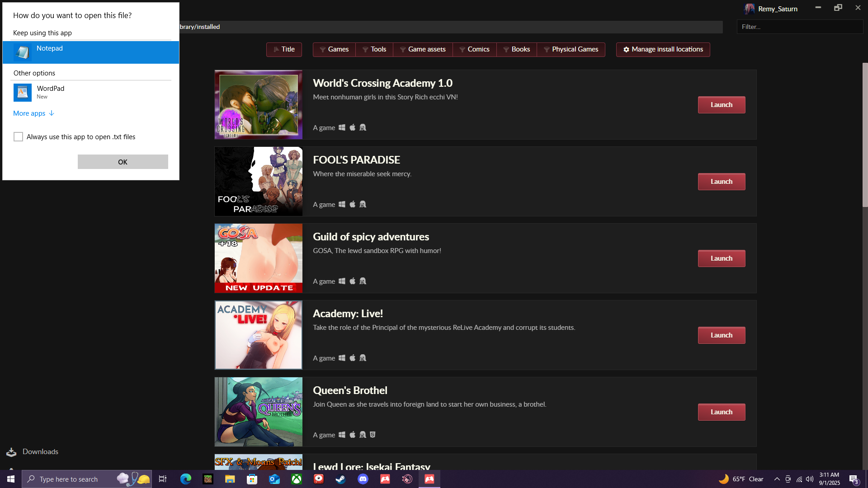The width and height of the screenshot is (868, 488).
Task: Check Always use this app checkbox
Action: coord(18,137)
